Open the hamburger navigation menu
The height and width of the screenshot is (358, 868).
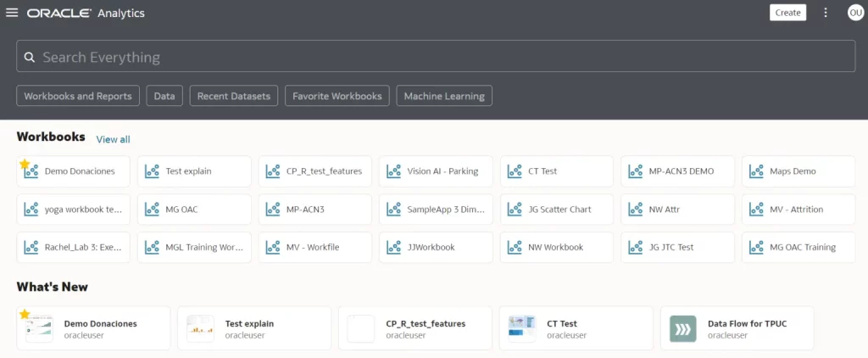pyautogui.click(x=12, y=13)
